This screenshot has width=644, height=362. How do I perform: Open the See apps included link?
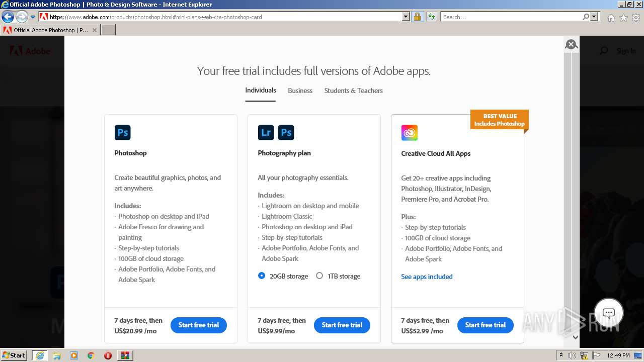coord(427,277)
